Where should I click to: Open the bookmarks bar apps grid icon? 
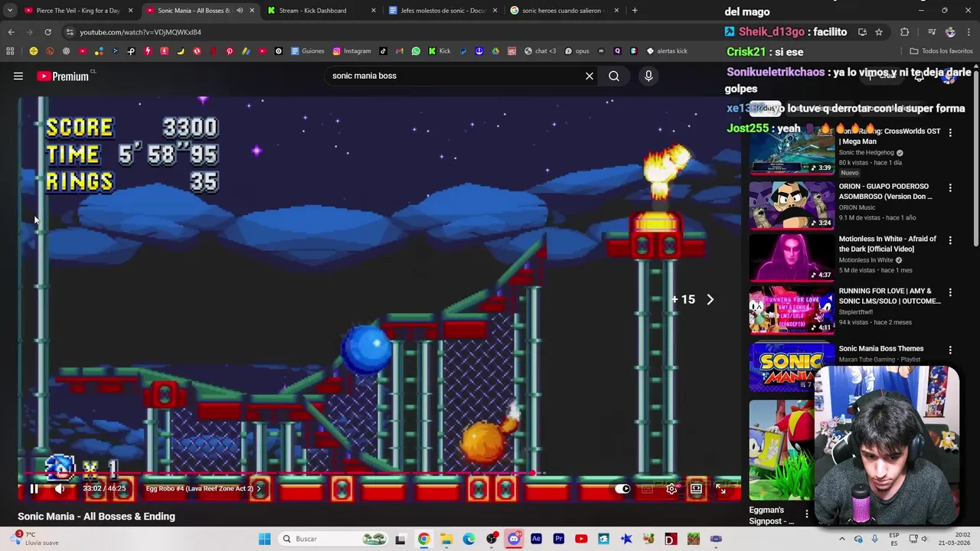pos(10,51)
